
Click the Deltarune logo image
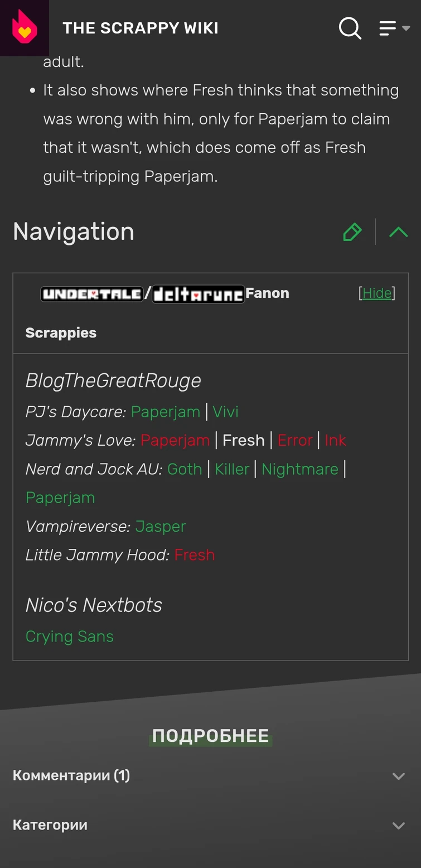pos(198,294)
